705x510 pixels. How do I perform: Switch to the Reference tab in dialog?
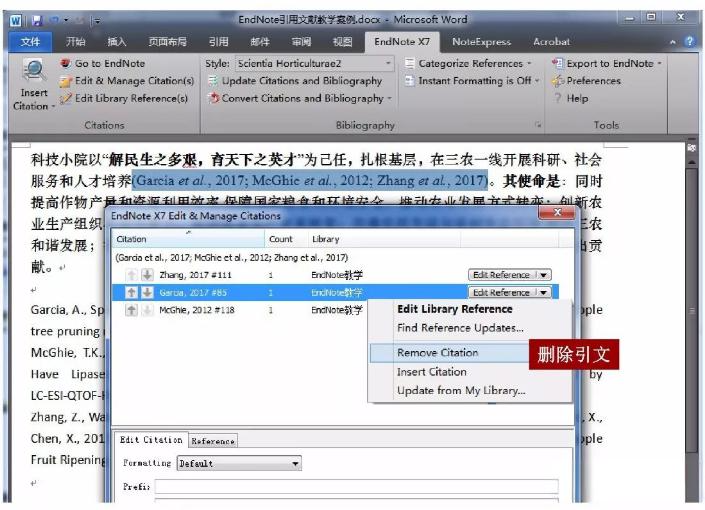pyautogui.click(x=213, y=440)
